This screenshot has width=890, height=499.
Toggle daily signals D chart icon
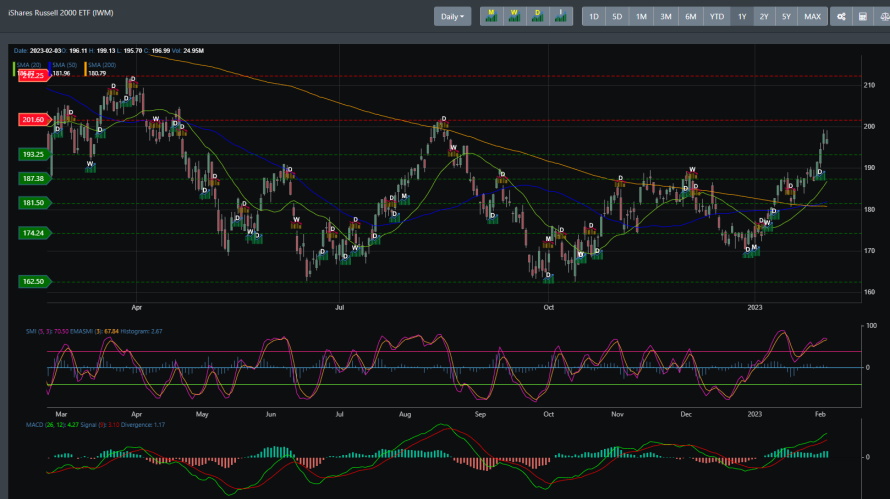(538, 16)
